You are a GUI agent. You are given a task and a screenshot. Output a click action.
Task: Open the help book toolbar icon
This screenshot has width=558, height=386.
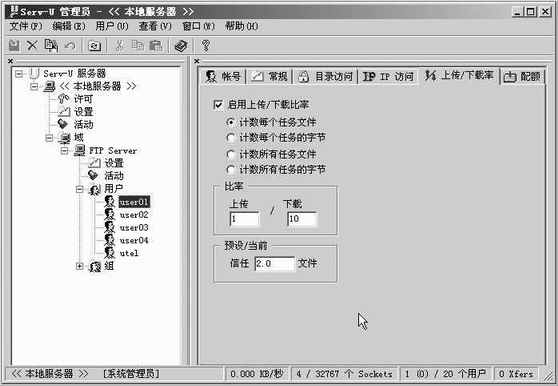[x=181, y=46]
